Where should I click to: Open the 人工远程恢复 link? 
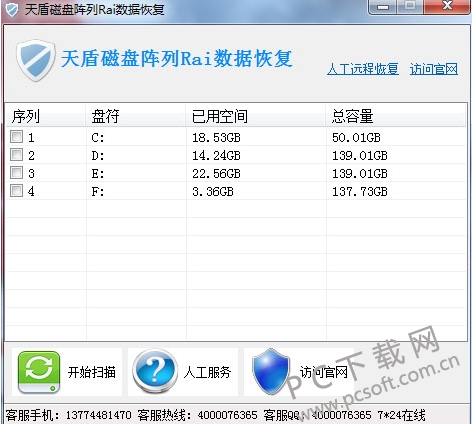tap(363, 69)
